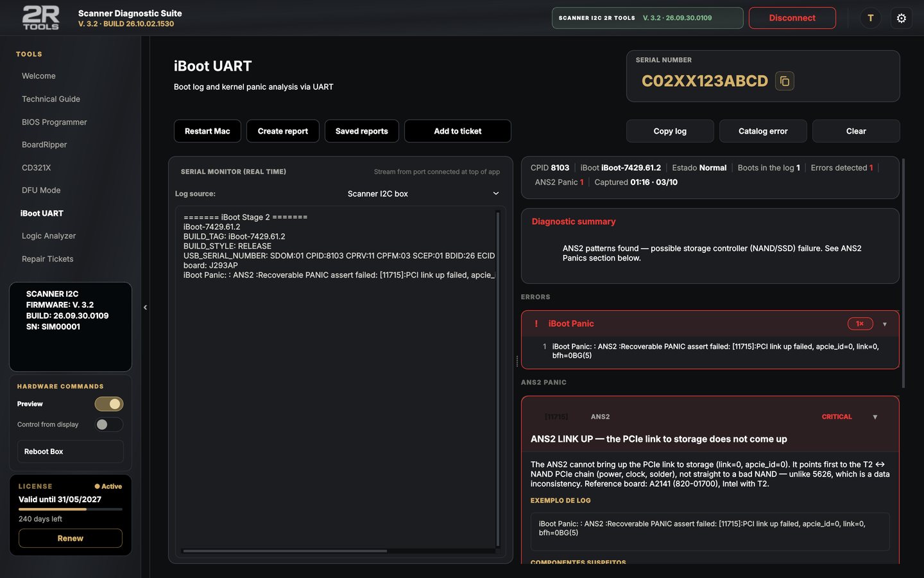Enable Control from display switch
Image resolution: width=924 pixels, height=578 pixels.
[109, 425]
